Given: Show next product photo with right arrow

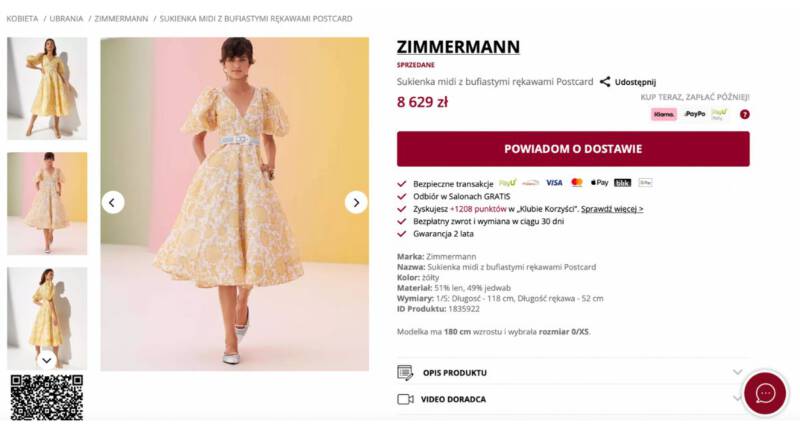Looking at the screenshot, I should [356, 202].
